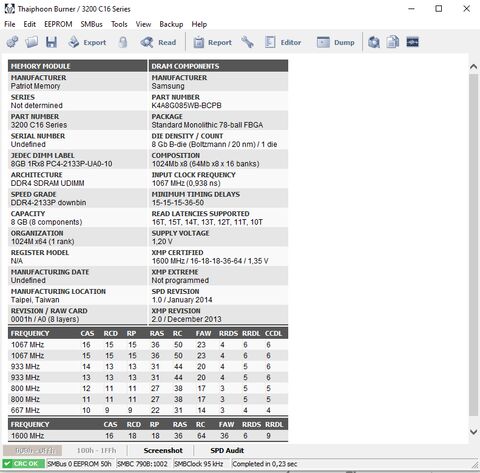Click the 1067 MHz (0,938 ns) clock value
The width and height of the screenshot is (480, 473).
coord(186,183)
